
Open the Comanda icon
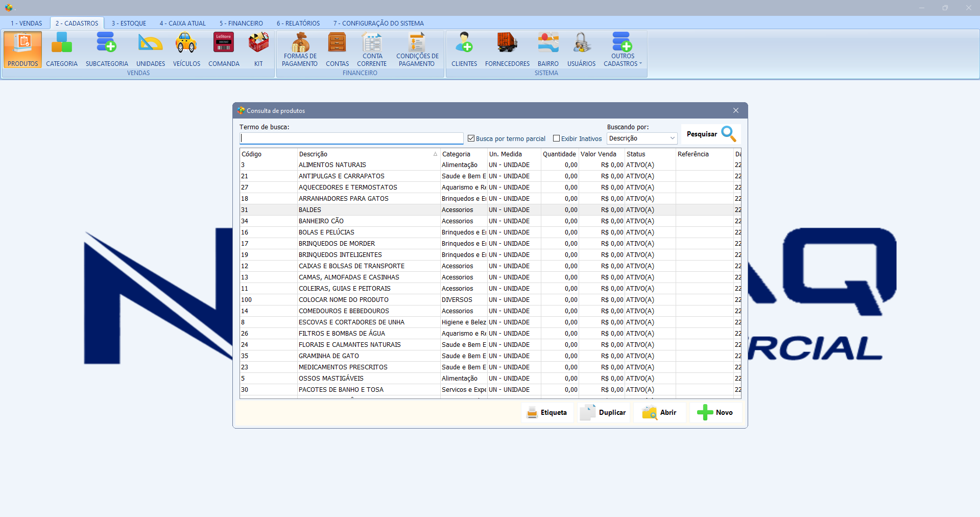pos(224,49)
